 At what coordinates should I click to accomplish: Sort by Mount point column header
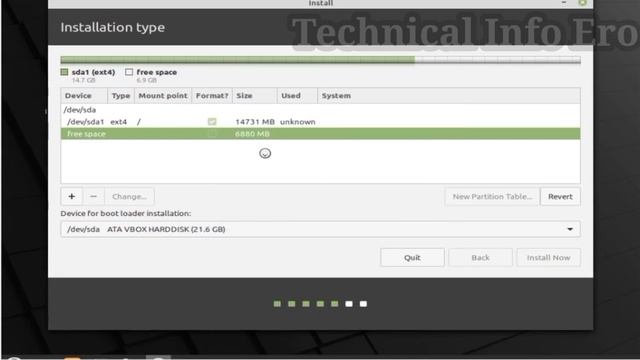(163, 96)
